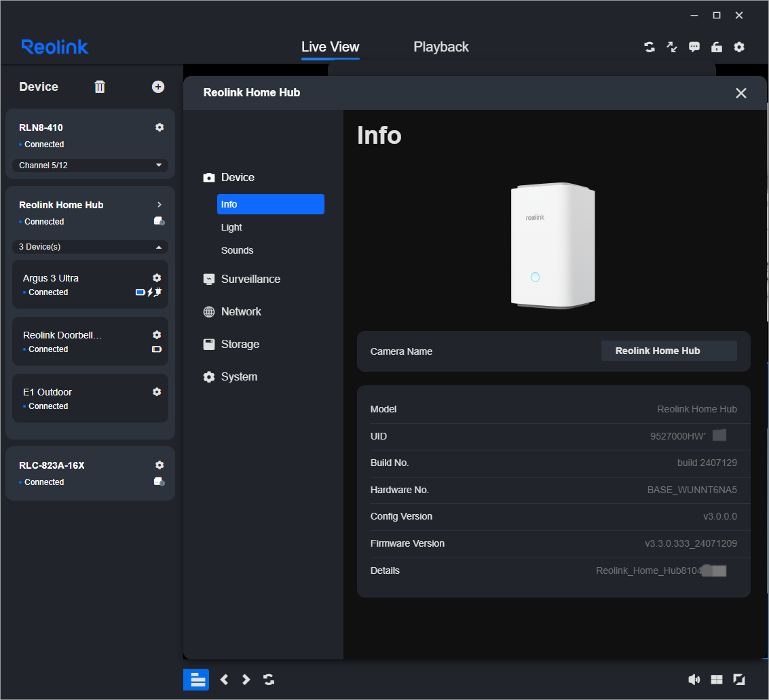Toggle the speaker volume icon
This screenshot has width=769, height=700.
pos(694,680)
